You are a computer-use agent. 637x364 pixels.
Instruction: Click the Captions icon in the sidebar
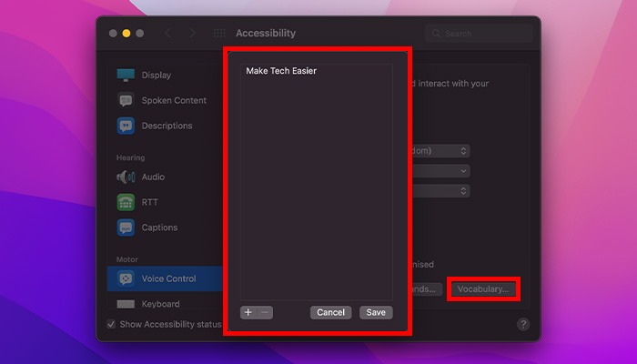pyautogui.click(x=126, y=227)
